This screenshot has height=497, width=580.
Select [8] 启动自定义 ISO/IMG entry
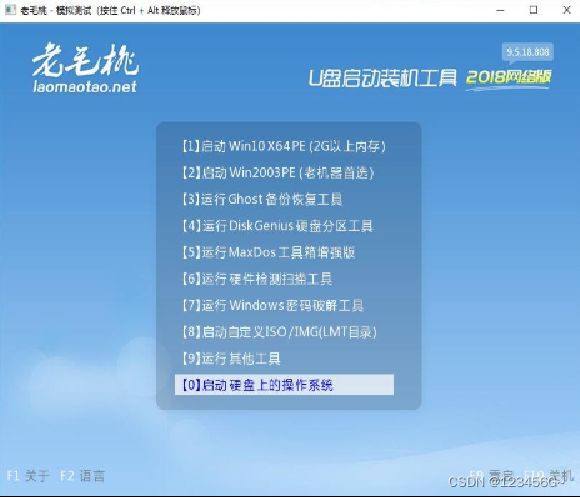pyautogui.click(x=279, y=332)
